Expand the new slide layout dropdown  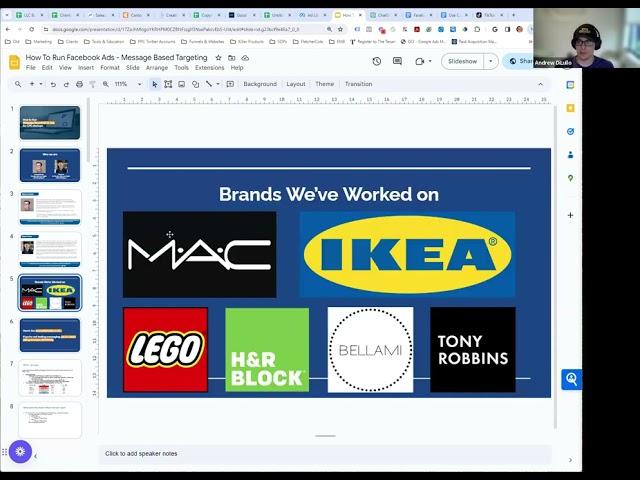(x=41, y=84)
